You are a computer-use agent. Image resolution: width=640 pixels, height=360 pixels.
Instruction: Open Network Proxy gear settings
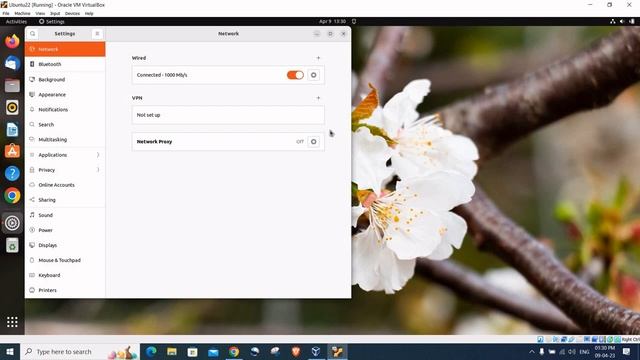313,142
